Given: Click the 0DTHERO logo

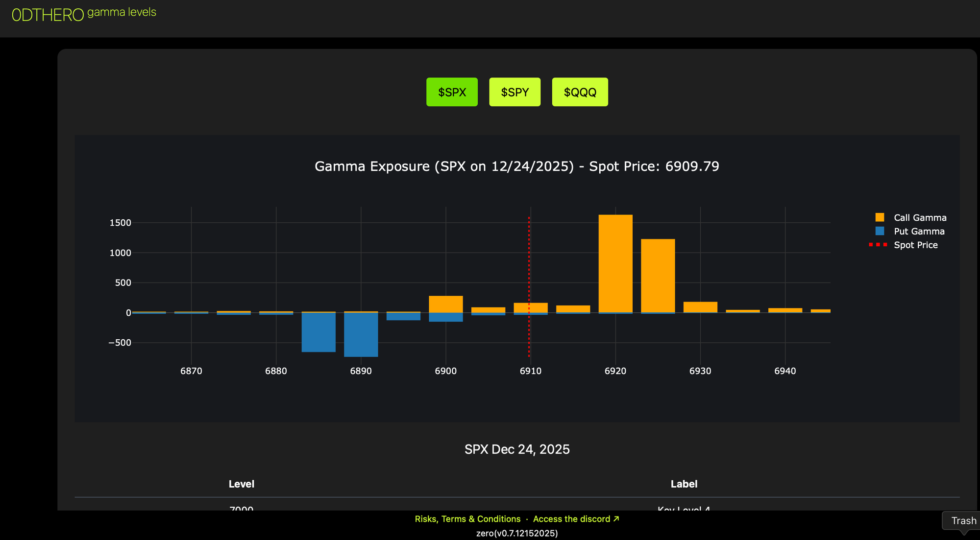Looking at the screenshot, I should 48,15.
